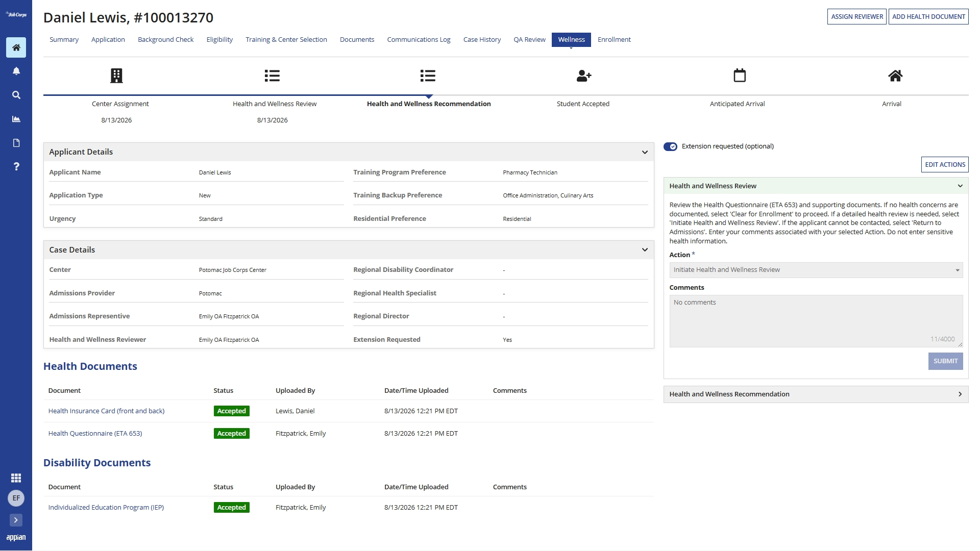Open the search icon in sidebar
The image size is (980, 551).
coord(16,95)
